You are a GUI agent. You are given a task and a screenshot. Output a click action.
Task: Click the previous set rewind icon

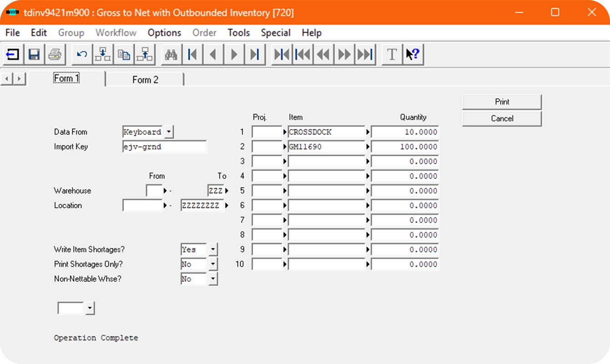click(324, 55)
